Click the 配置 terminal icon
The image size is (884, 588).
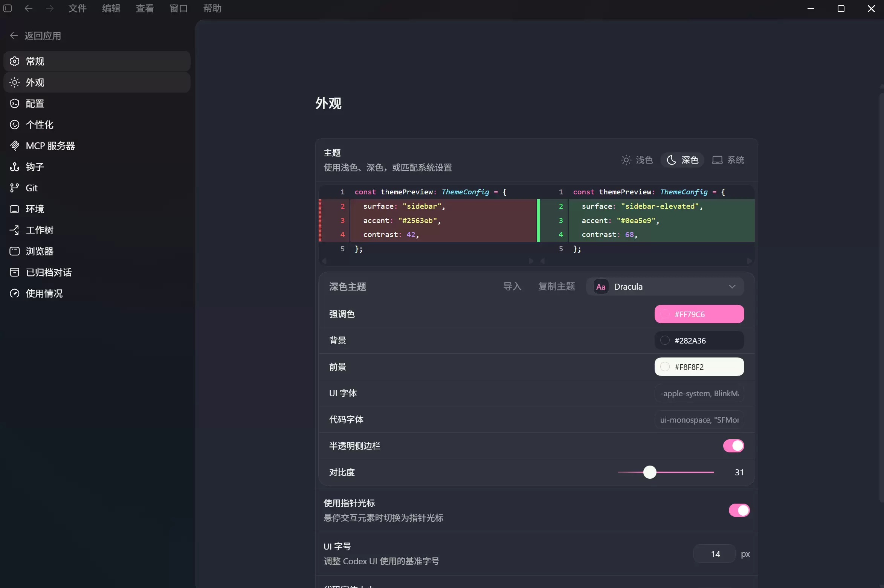pyautogui.click(x=14, y=104)
